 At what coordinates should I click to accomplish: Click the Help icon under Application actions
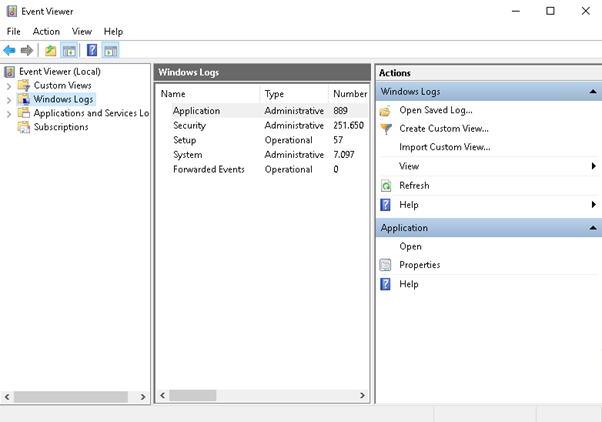coord(385,284)
